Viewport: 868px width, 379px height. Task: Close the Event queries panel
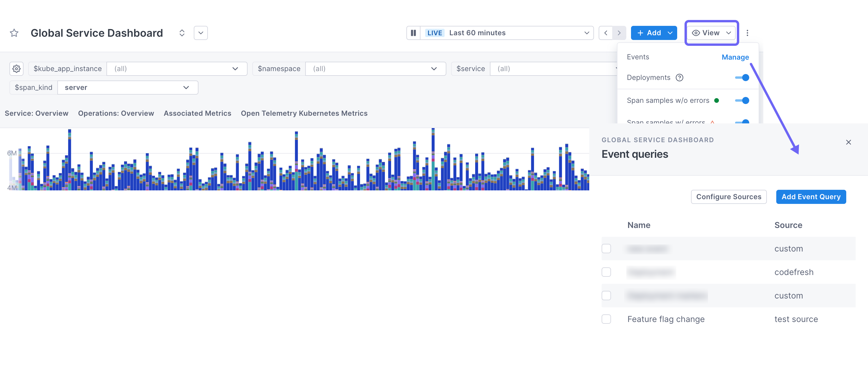pyautogui.click(x=849, y=142)
